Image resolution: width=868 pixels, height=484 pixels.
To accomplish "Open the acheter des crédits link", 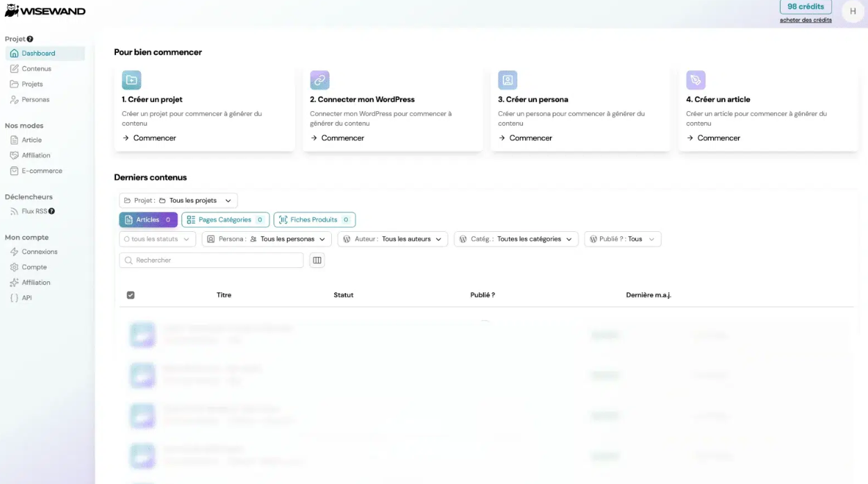I will (x=806, y=19).
